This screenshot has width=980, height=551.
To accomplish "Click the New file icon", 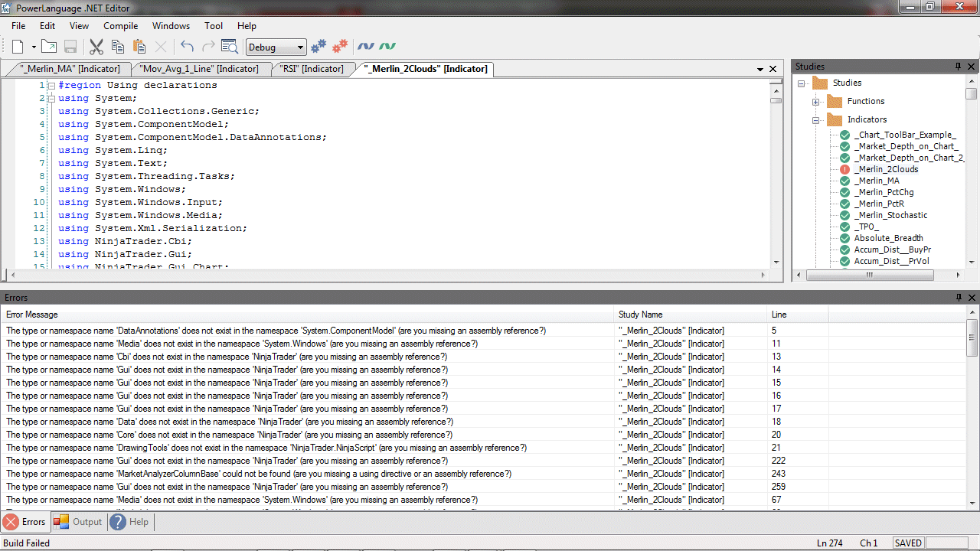I will 18,47.
